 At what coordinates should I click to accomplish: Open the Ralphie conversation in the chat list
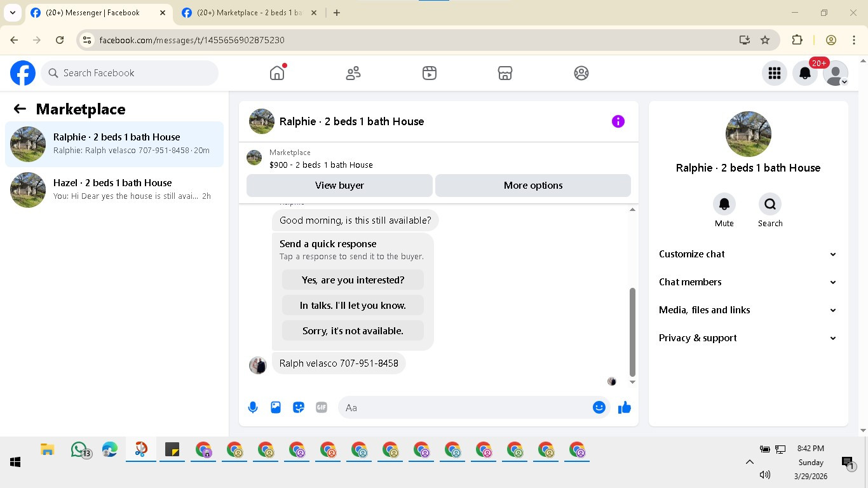114,144
